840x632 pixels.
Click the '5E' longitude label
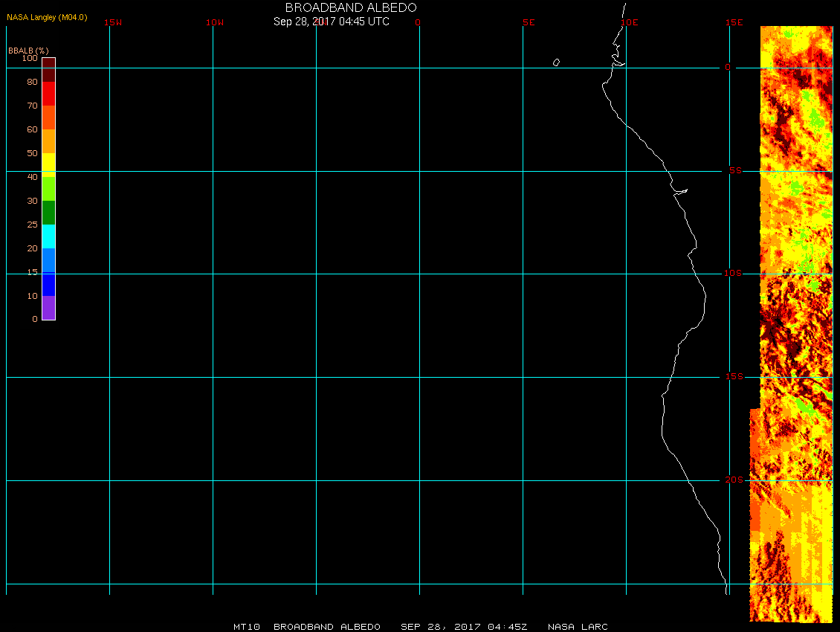[529, 22]
